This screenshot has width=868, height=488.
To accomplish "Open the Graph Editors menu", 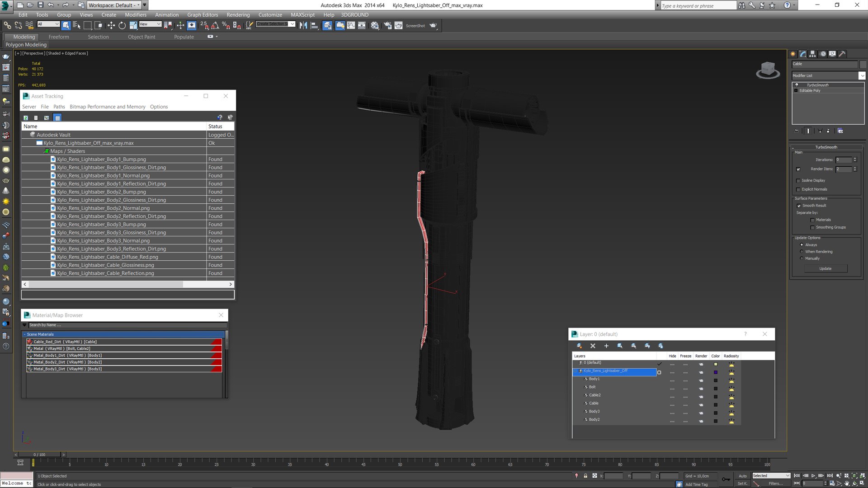I will (203, 14).
